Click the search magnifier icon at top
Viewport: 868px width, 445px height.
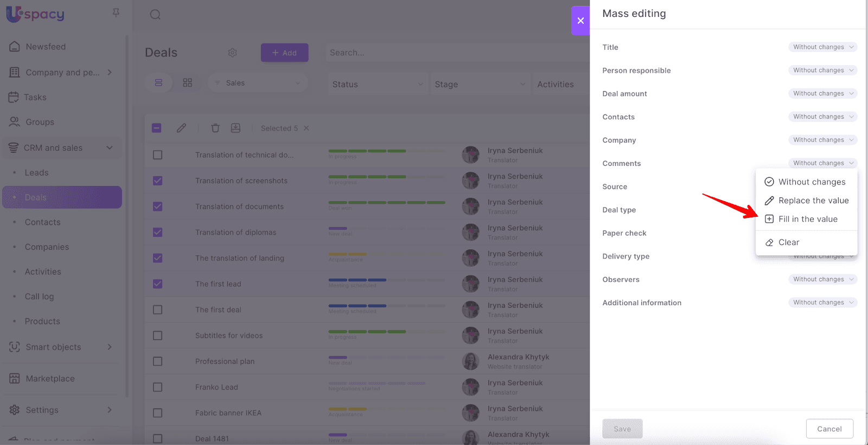pyautogui.click(x=155, y=15)
